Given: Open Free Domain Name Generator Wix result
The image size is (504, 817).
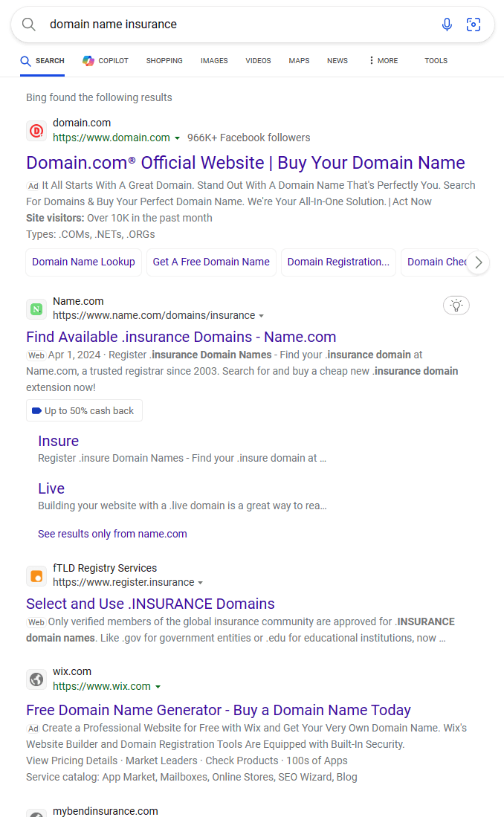Looking at the screenshot, I should (x=219, y=710).
